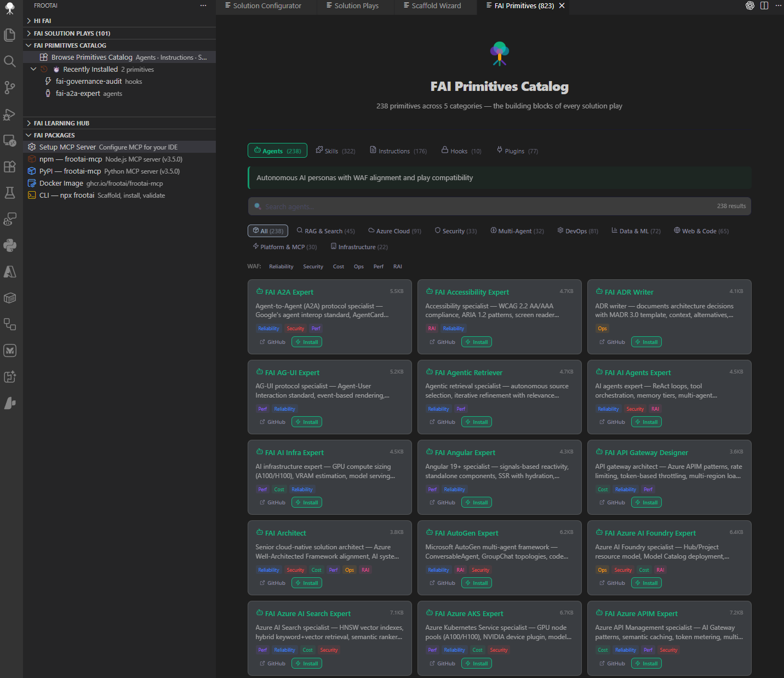Viewport: 784px width, 678px height.
Task: Select the Instructions (176) primitives tab
Action: [x=398, y=151]
